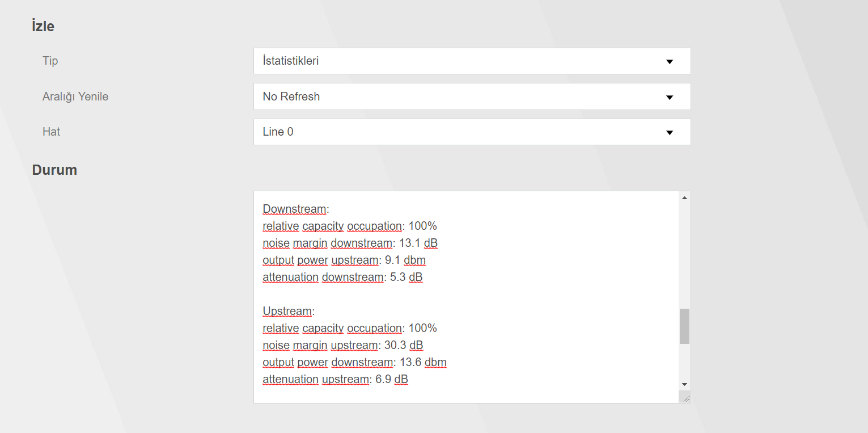This screenshot has width=868, height=433.
Task: Place cursor on the Downstream: header line
Action: pos(295,209)
